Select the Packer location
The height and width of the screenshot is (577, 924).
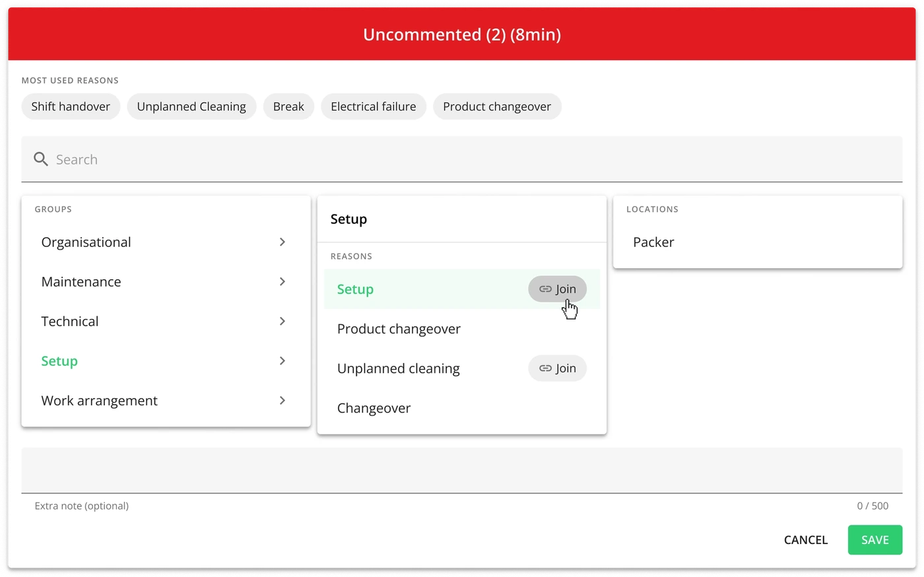758,242
